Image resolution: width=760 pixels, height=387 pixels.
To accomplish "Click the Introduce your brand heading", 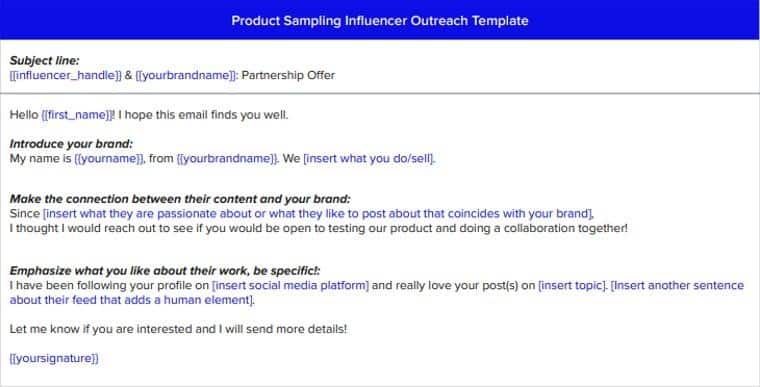I will [x=71, y=144].
